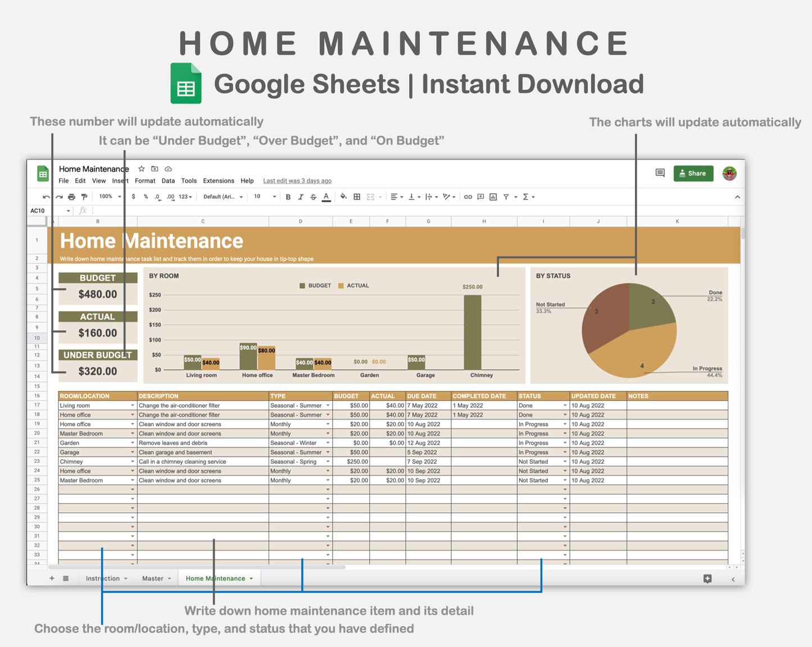The height and width of the screenshot is (647, 812).
Task: Open the Text color picker
Action: [x=326, y=197]
